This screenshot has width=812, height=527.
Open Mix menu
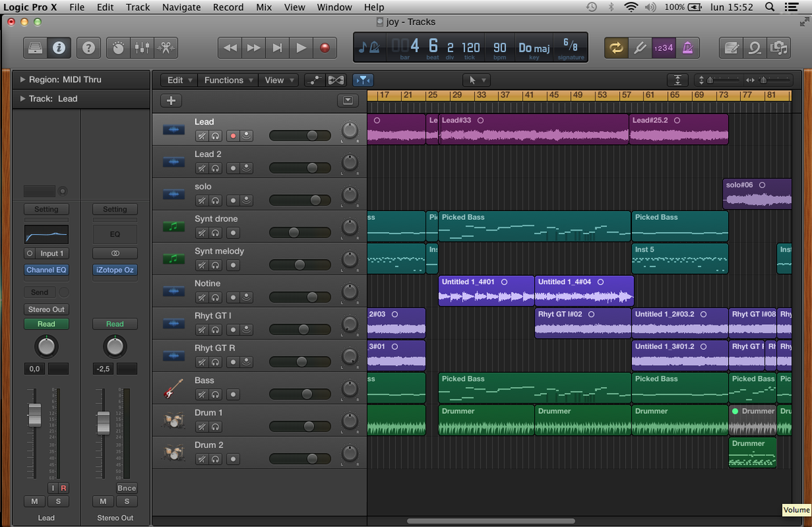click(264, 7)
